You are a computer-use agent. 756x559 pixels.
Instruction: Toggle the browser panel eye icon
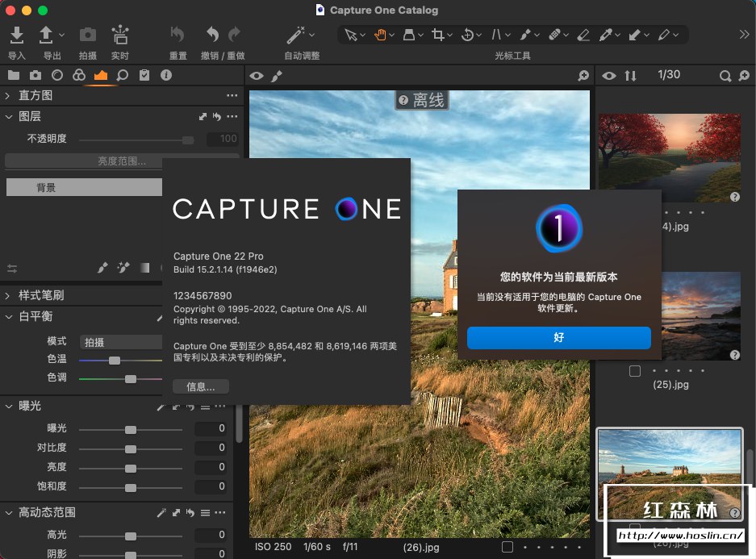pos(609,76)
